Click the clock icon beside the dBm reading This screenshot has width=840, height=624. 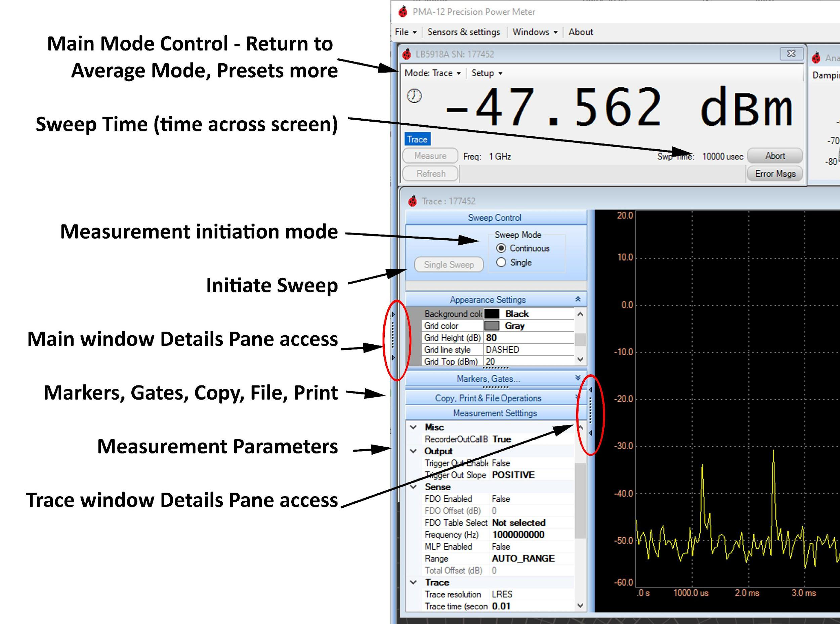414,95
